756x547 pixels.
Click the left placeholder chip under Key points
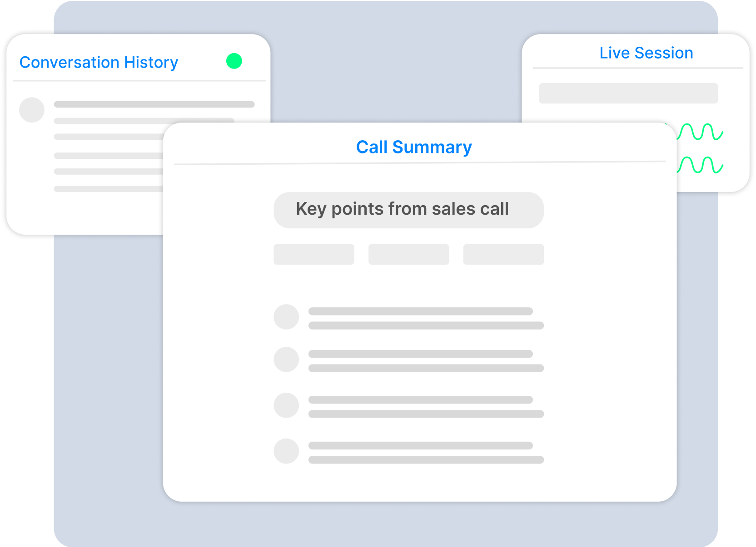[314, 254]
